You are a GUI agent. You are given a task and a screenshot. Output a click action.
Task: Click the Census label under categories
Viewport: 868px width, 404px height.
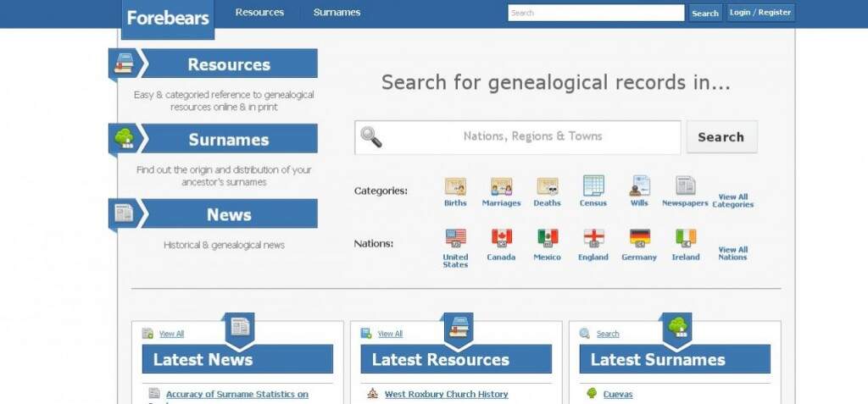[x=593, y=203]
